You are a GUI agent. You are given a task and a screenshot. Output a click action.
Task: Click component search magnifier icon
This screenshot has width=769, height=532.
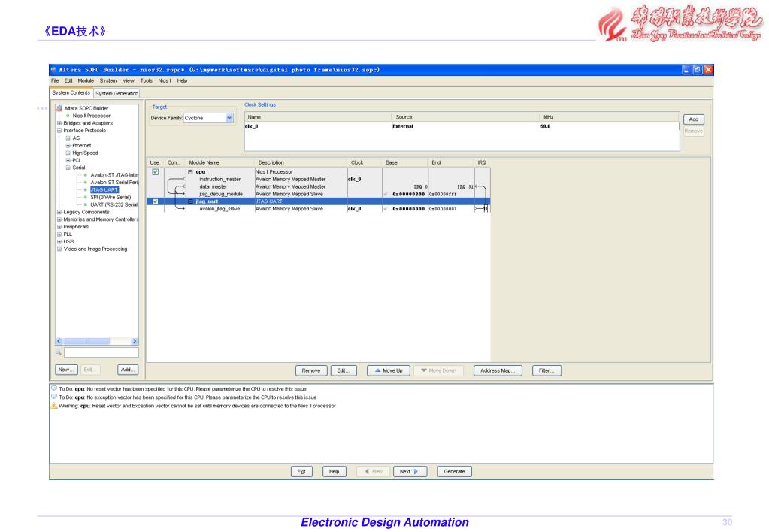point(59,352)
